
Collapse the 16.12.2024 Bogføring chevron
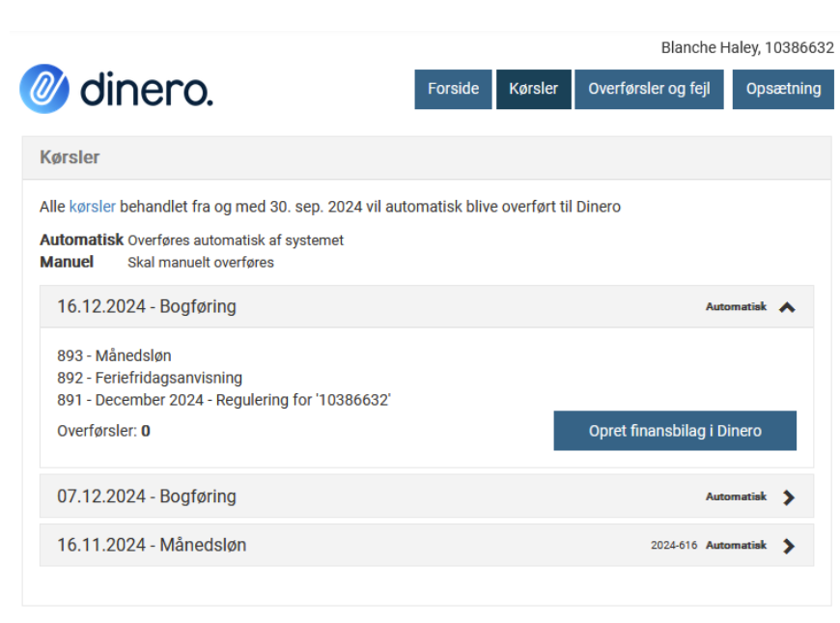(x=787, y=307)
